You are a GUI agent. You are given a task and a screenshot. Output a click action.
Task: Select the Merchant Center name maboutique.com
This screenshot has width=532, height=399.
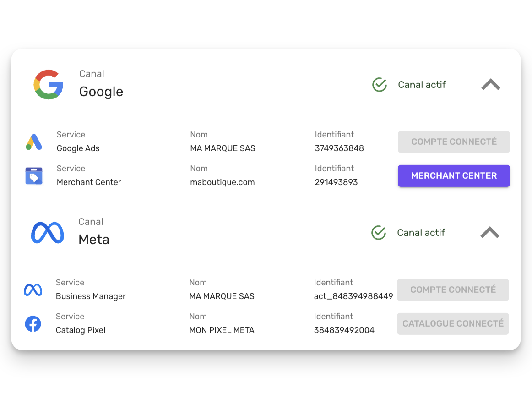pyautogui.click(x=223, y=182)
